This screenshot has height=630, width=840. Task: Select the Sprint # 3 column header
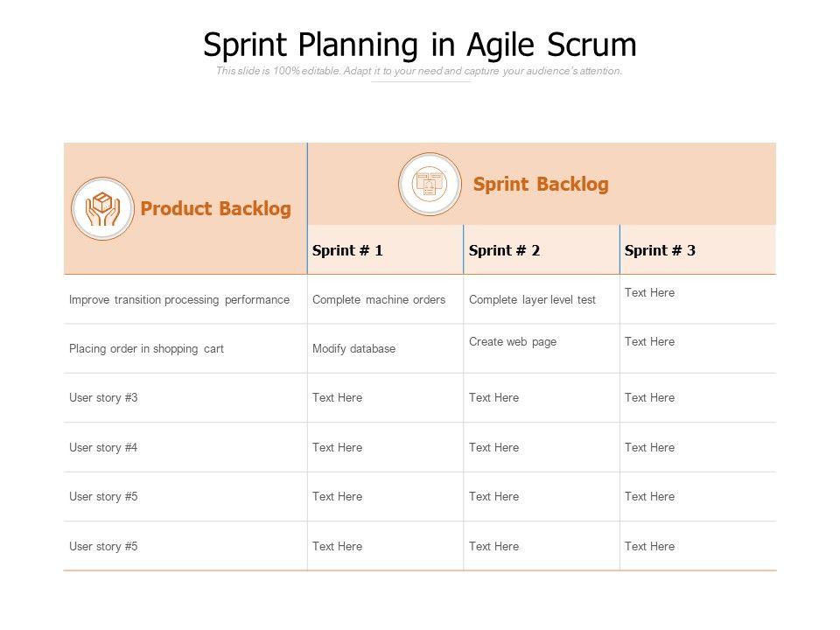tap(660, 250)
